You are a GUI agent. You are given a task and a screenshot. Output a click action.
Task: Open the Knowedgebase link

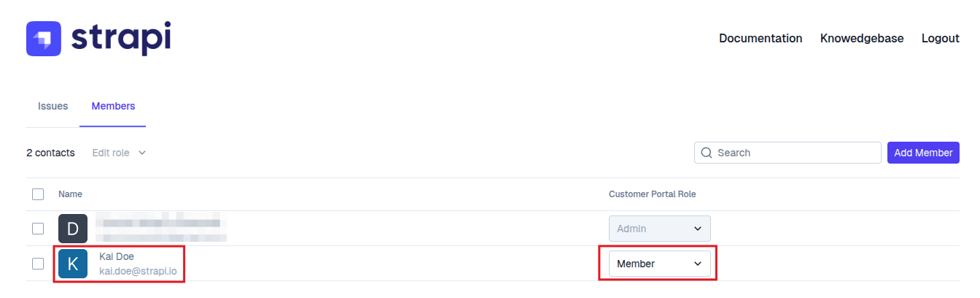(x=862, y=38)
